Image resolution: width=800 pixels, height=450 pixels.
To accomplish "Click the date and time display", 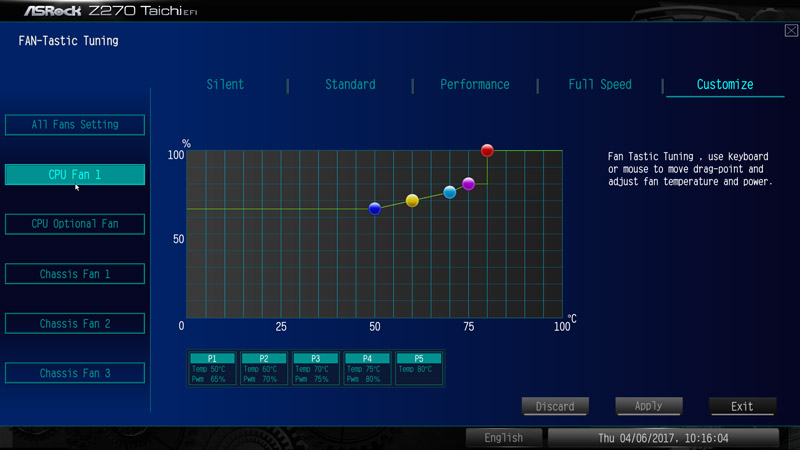I will [x=663, y=438].
